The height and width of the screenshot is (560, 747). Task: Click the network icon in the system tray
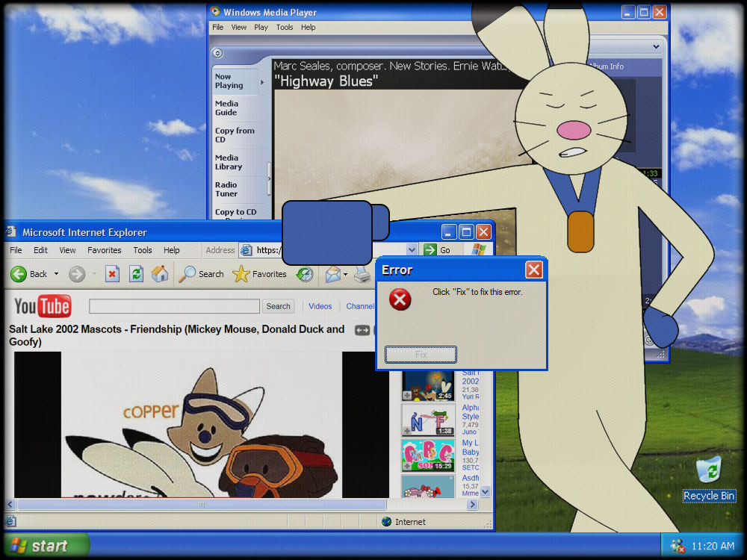678,546
